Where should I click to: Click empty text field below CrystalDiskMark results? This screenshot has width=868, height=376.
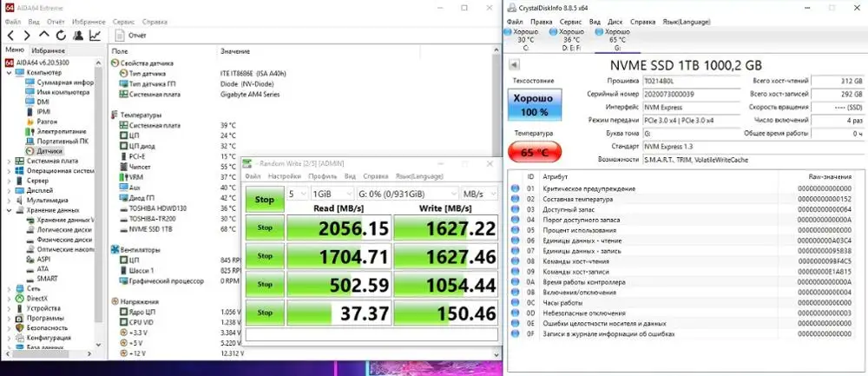point(372,334)
